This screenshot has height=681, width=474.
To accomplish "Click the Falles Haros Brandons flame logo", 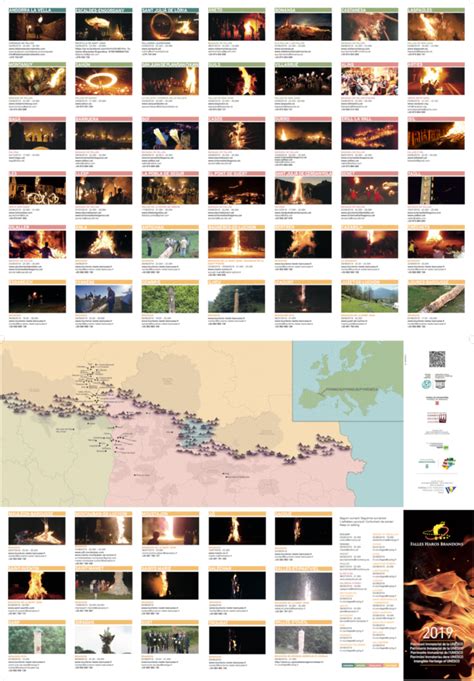I will (436, 530).
